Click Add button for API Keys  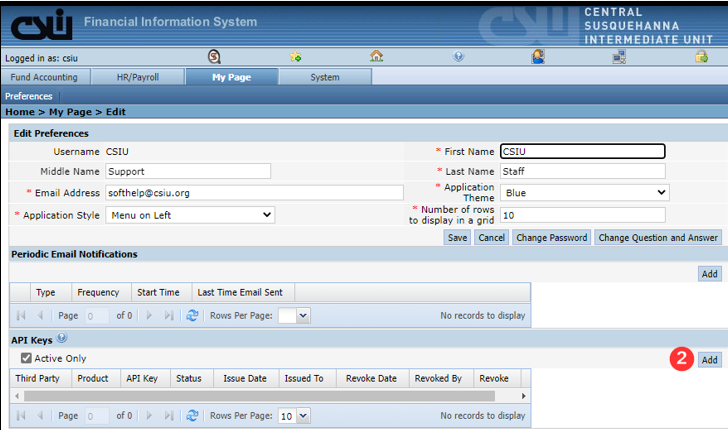708,359
